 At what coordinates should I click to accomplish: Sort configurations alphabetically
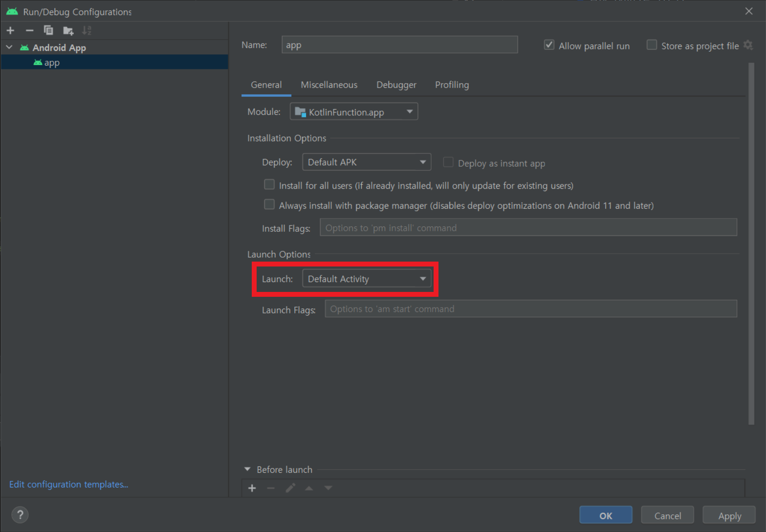pos(87,30)
